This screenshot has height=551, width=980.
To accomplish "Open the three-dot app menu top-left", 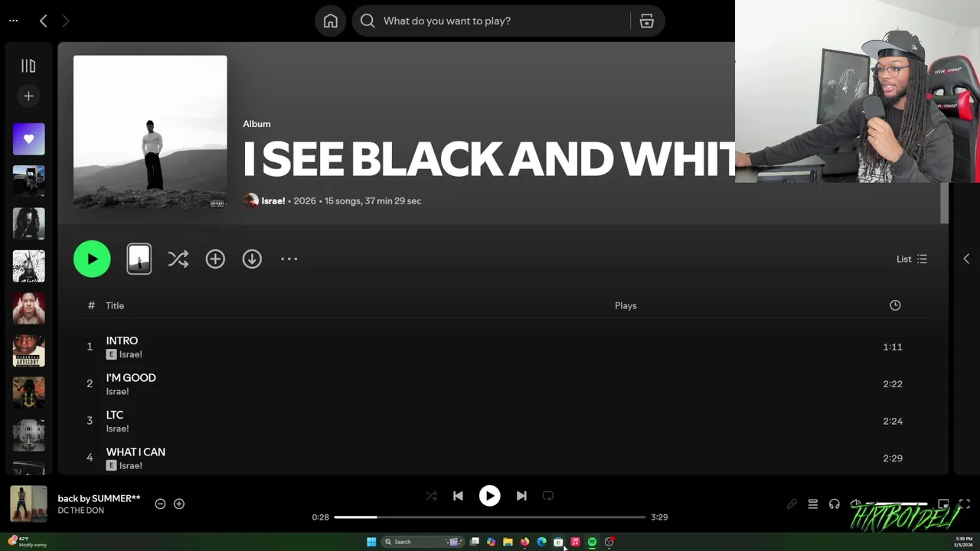I will tap(13, 21).
